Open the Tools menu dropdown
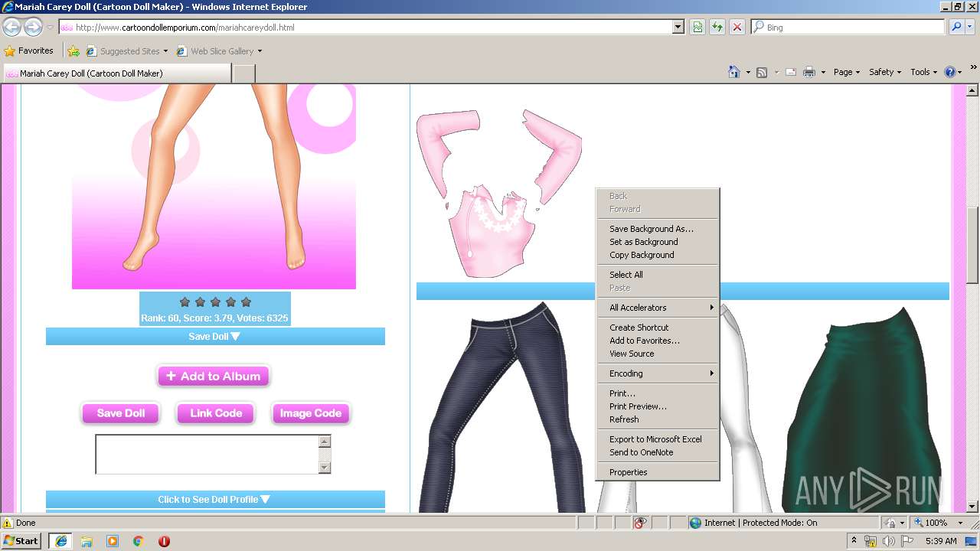The width and height of the screenshot is (980, 551). tap(923, 72)
